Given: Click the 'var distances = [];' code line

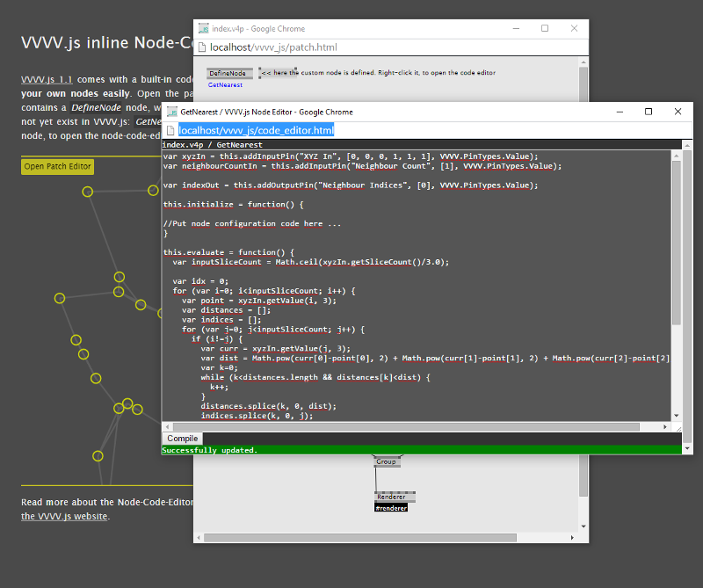Looking at the screenshot, I should [x=226, y=310].
